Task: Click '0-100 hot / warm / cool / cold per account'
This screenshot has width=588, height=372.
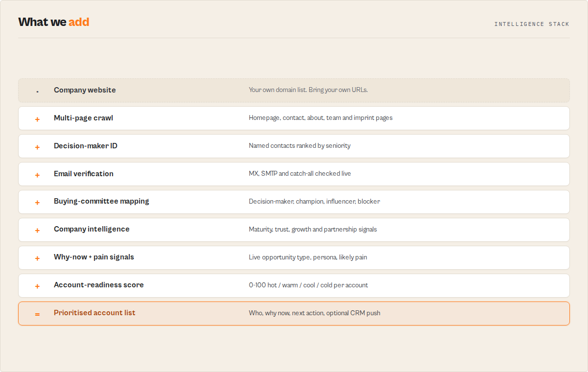Action: tap(308, 285)
